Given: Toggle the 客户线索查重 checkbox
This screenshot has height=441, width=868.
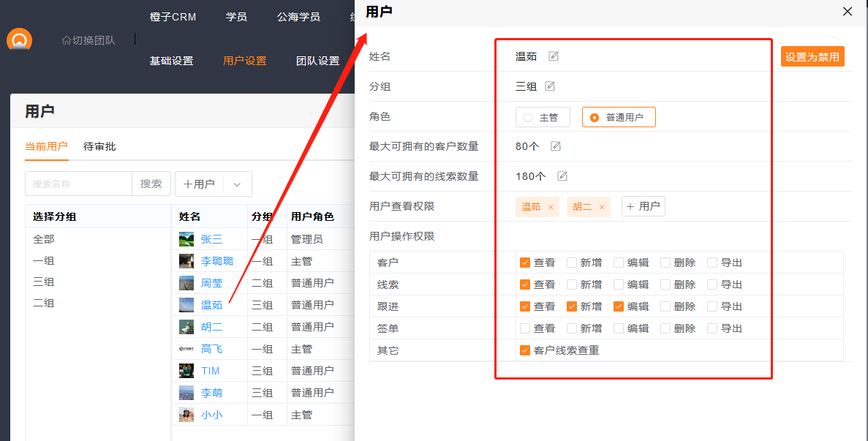Looking at the screenshot, I should [525, 350].
